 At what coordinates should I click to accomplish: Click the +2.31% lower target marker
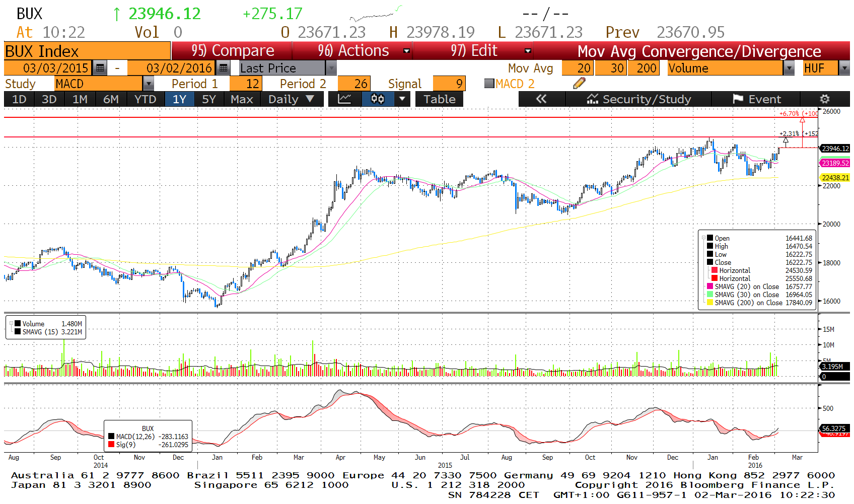(799, 134)
